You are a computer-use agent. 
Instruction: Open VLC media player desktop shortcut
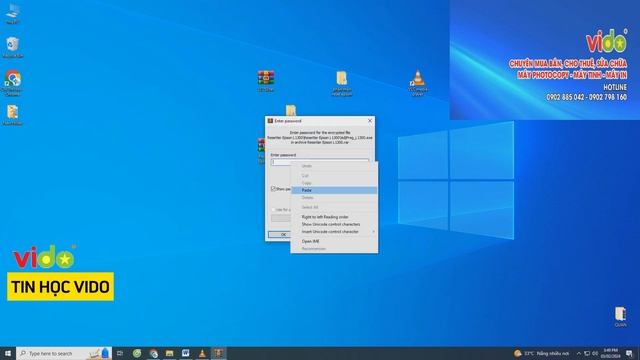tap(418, 83)
